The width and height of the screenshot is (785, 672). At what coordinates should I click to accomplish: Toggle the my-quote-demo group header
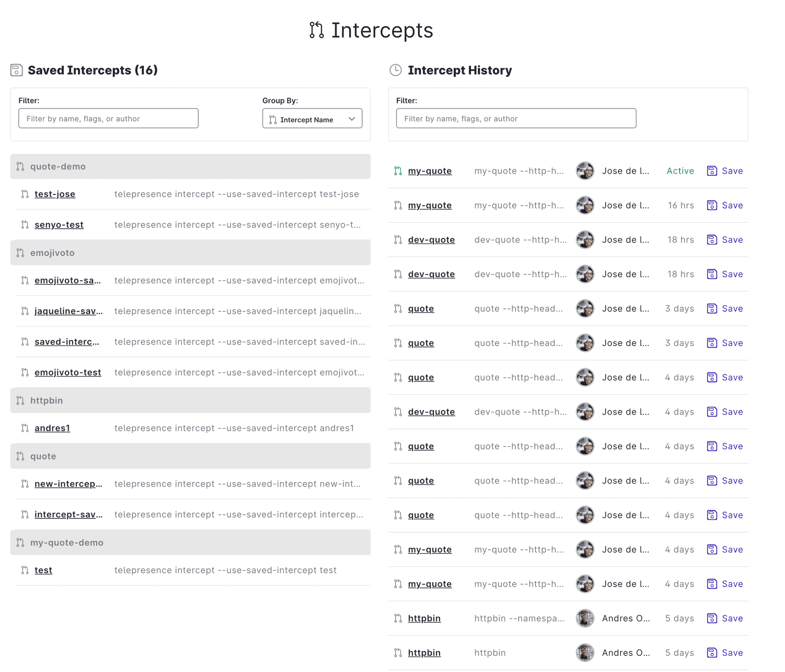[x=190, y=542]
